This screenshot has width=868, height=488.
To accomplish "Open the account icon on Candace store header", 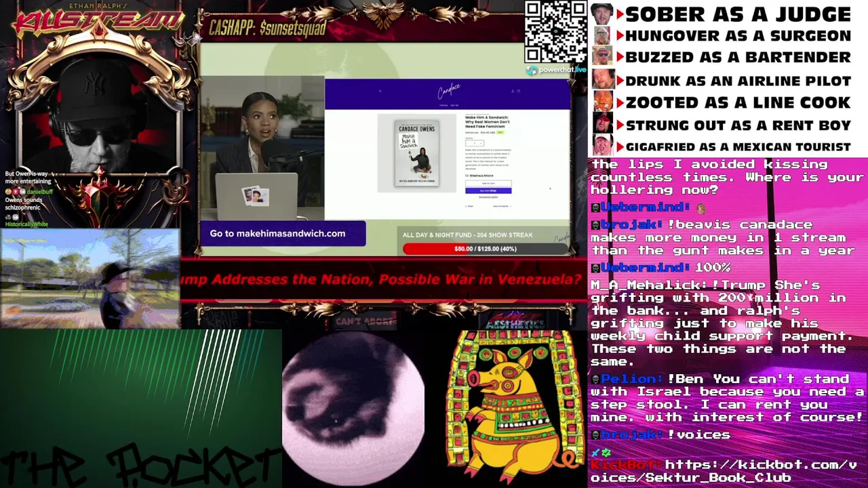I will click(x=513, y=91).
